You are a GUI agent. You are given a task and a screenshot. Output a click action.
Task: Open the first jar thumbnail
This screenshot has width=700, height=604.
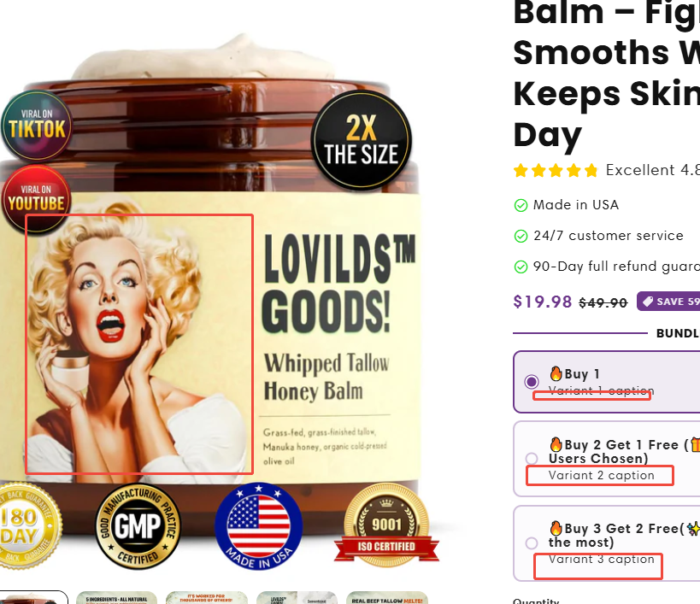coord(33,597)
